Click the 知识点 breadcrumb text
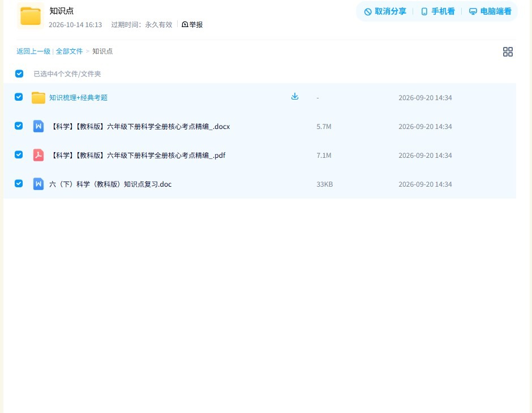Viewport: 532px width, 413px height. (102, 51)
